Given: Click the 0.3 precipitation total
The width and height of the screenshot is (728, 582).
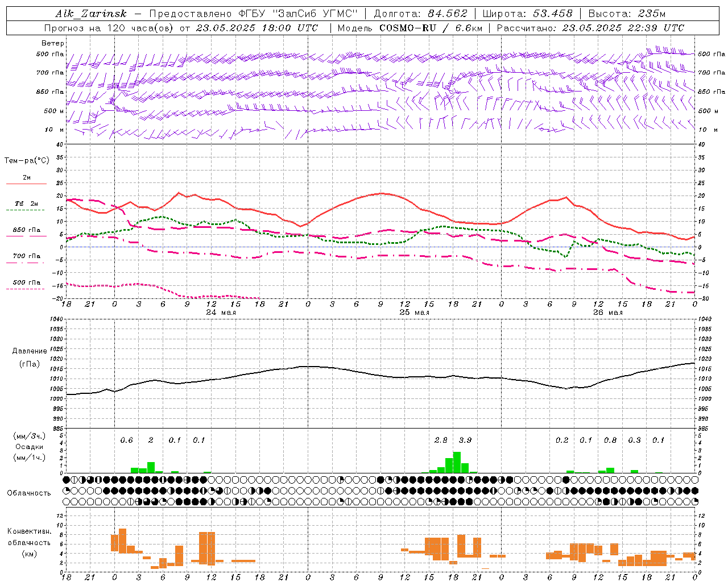Looking at the screenshot, I should (x=634, y=440).
